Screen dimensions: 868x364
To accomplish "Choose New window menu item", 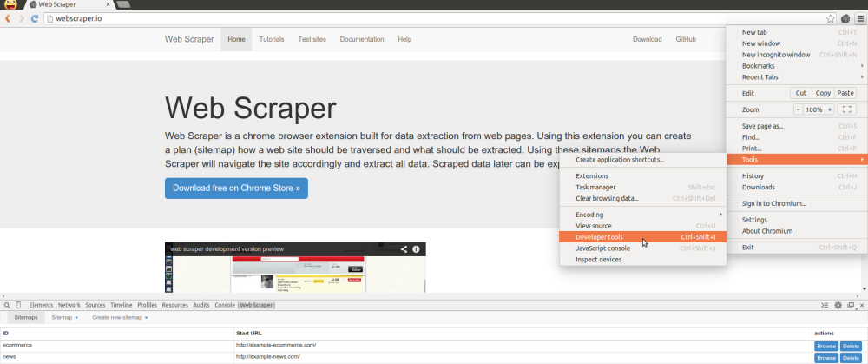I will click(x=797, y=43).
